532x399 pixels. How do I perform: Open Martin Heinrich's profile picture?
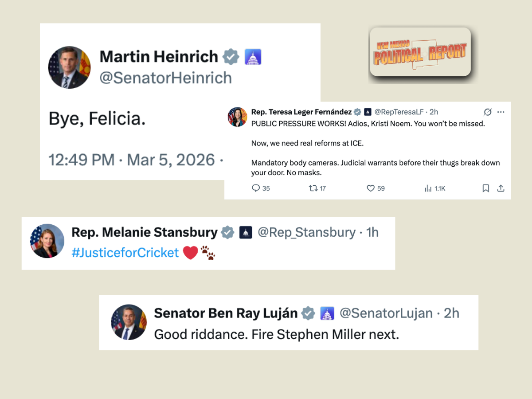coord(69,67)
